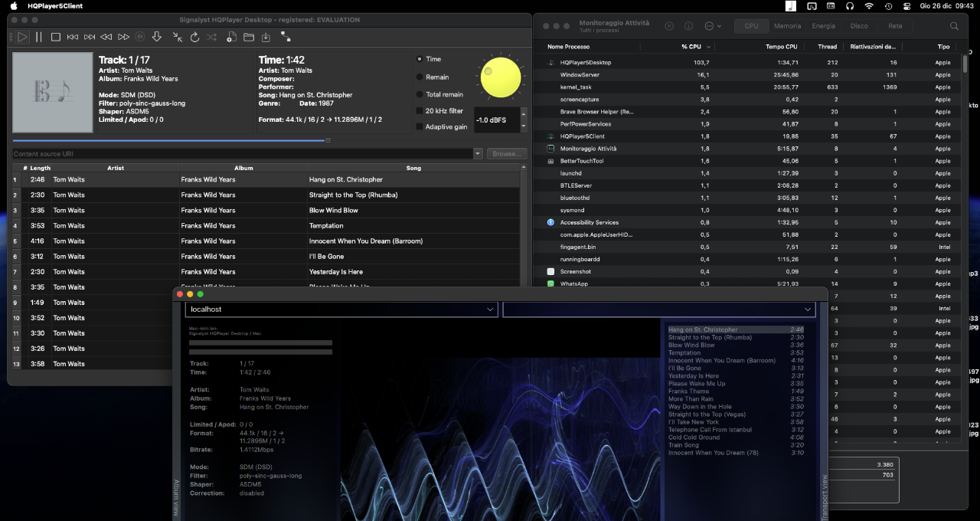This screenshot has height=521, width=980.
Task: Click the -1.0 dBFS volume stepper arrows
Action: tap(524, 120)
